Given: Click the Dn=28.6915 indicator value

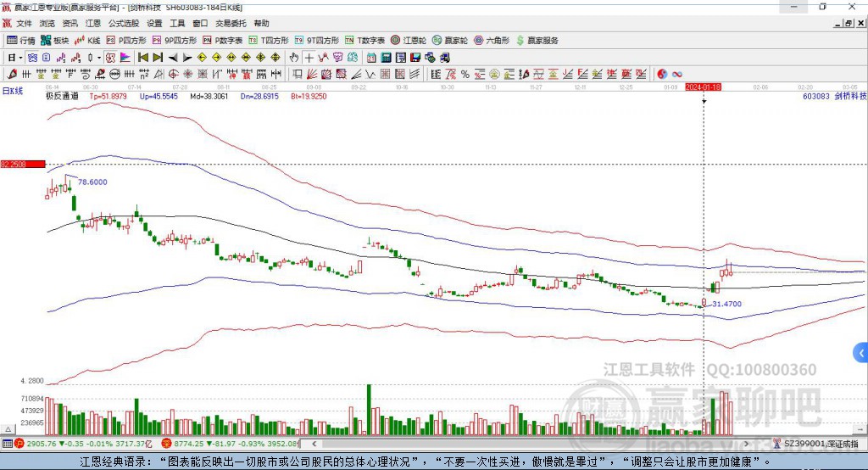Looking at the screenshot, I should pyautogui.click(x=259, y=96).
